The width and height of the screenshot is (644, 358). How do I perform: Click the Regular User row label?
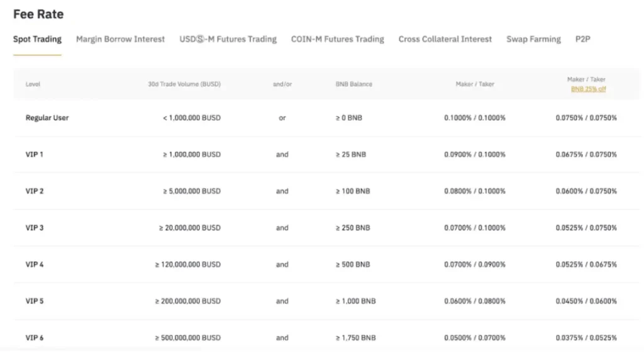(x=47, y=118)
